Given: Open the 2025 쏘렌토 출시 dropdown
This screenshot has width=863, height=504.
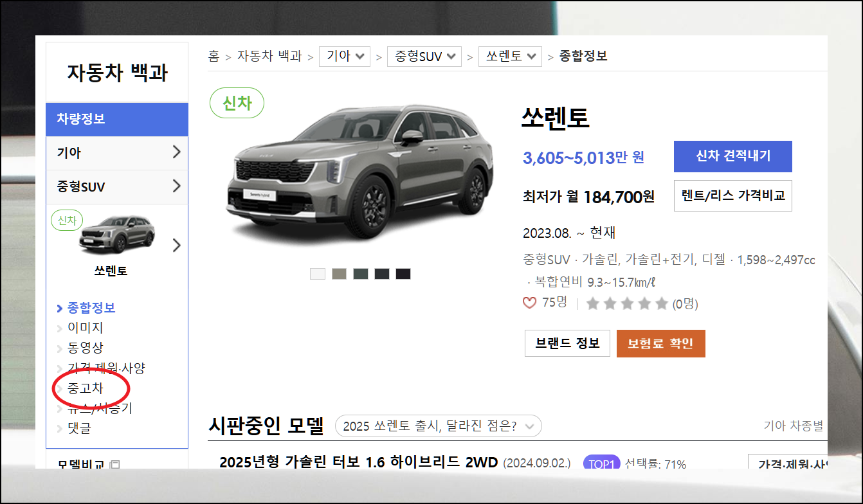Looking at the screenshot, I should [439, 426].
